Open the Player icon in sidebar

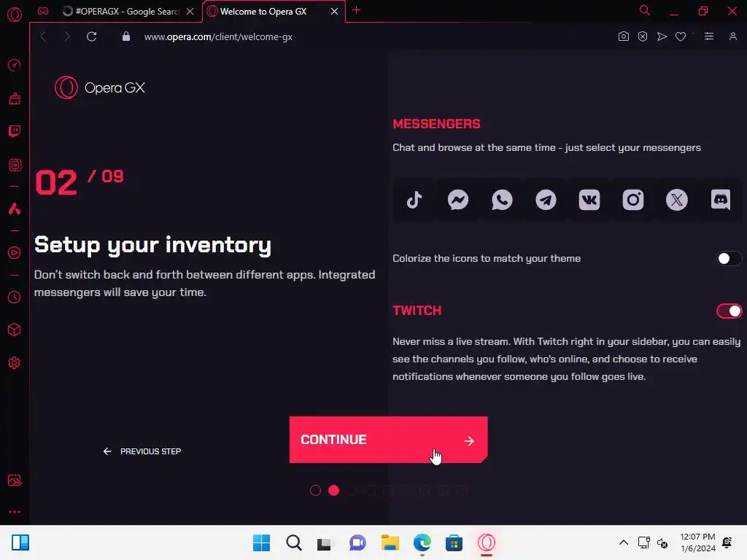pyautogui.click(x=15, y=253)
